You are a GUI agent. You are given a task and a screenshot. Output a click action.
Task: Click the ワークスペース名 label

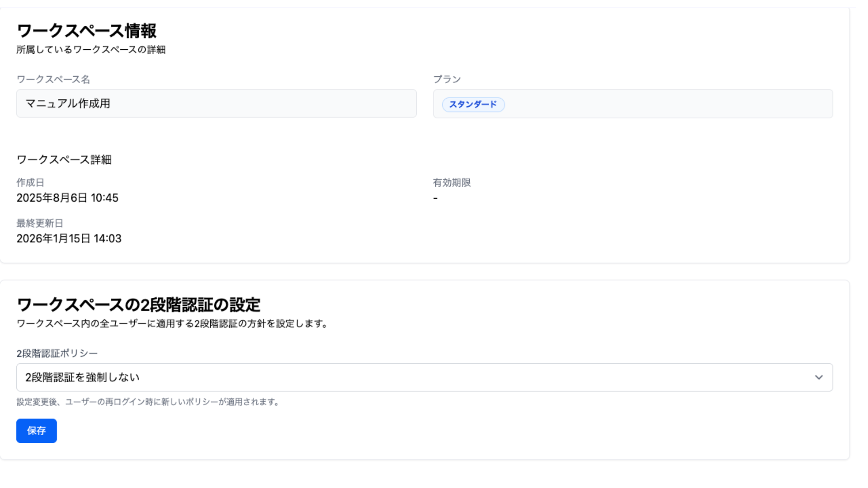pos(53,80)
